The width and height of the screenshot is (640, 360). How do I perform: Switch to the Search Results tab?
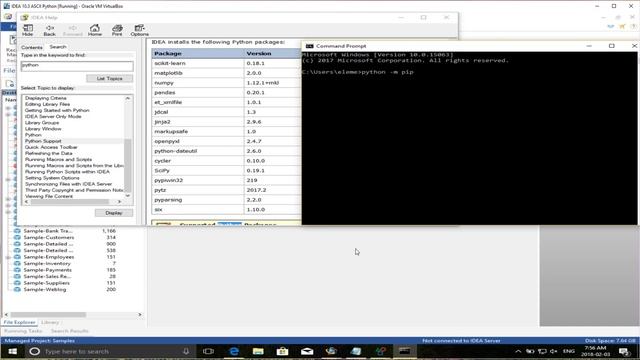point(69,331)
